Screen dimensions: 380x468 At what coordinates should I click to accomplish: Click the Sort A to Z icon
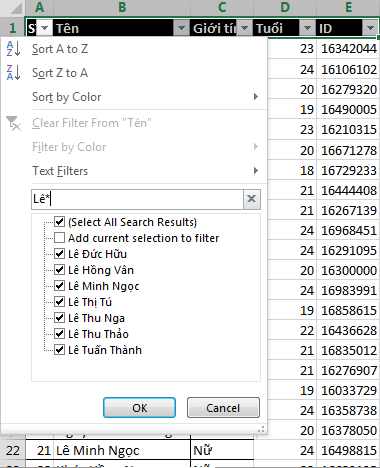(13, 49)
